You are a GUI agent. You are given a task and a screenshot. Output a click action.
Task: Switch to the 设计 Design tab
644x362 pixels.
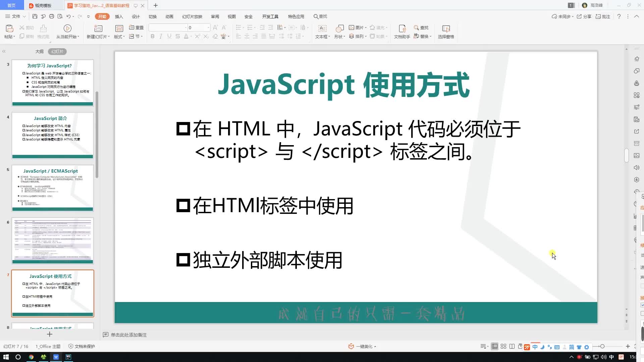[x=136, y=16]
